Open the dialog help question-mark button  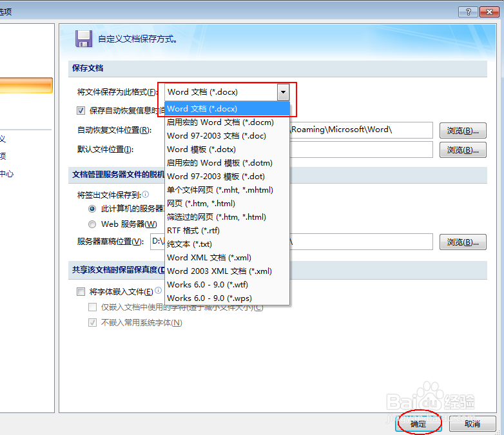point(468,12)
